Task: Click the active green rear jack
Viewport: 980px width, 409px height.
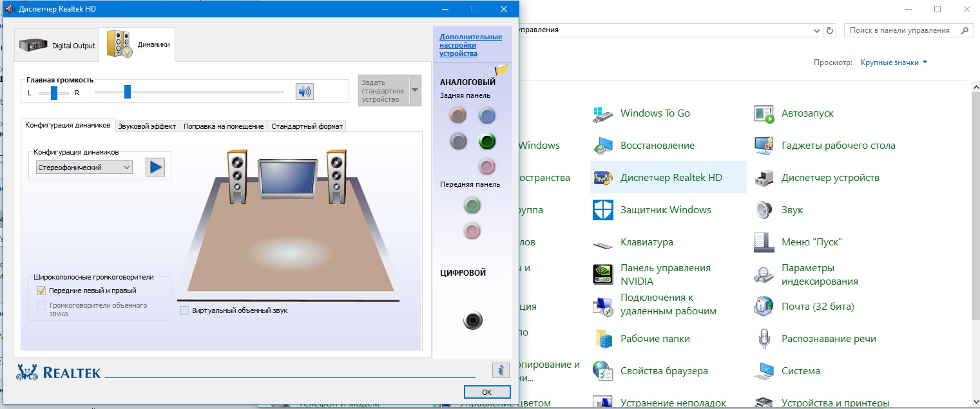Action: coord(487,141)
